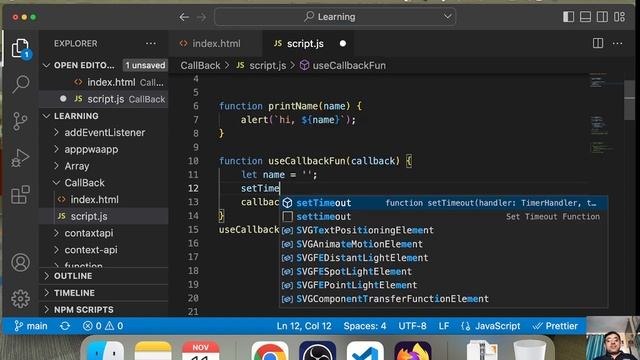
Task: Select index.html under Open Editors
Action: (104, 82)
